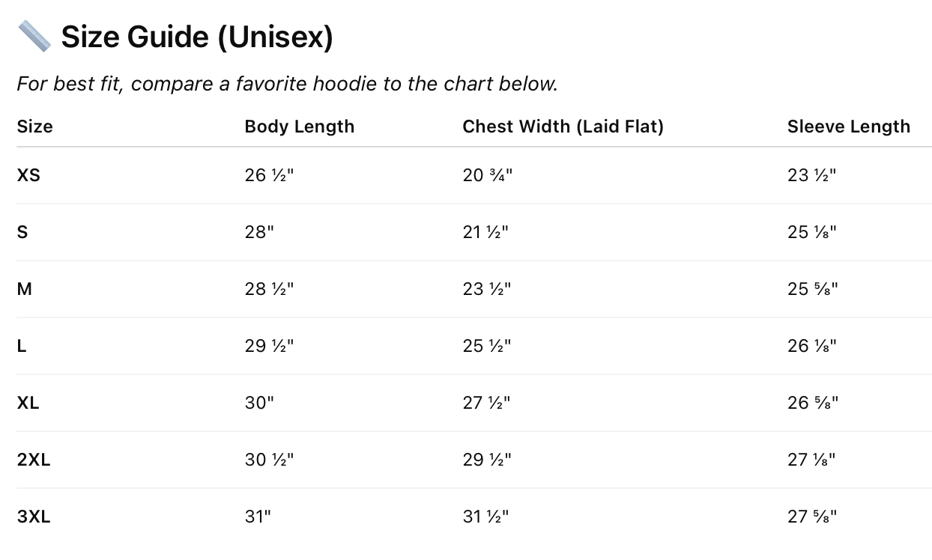Select the XS size row label
The width and height of the screenshot is (932, 560).
coord(28,175)
